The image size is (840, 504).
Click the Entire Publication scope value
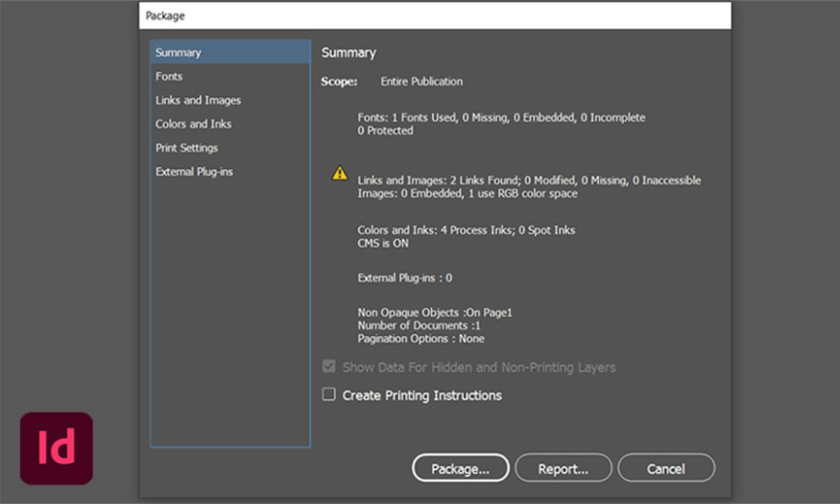point(421,82)
